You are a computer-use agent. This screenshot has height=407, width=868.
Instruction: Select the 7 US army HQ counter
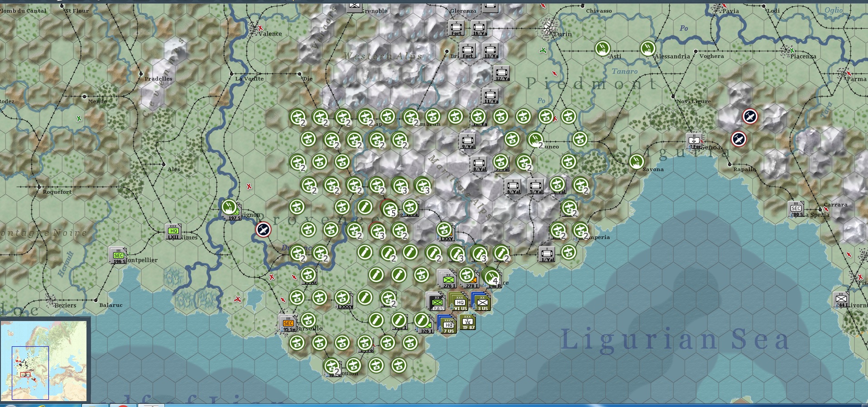pyautogui.click(x=448, y=325)
